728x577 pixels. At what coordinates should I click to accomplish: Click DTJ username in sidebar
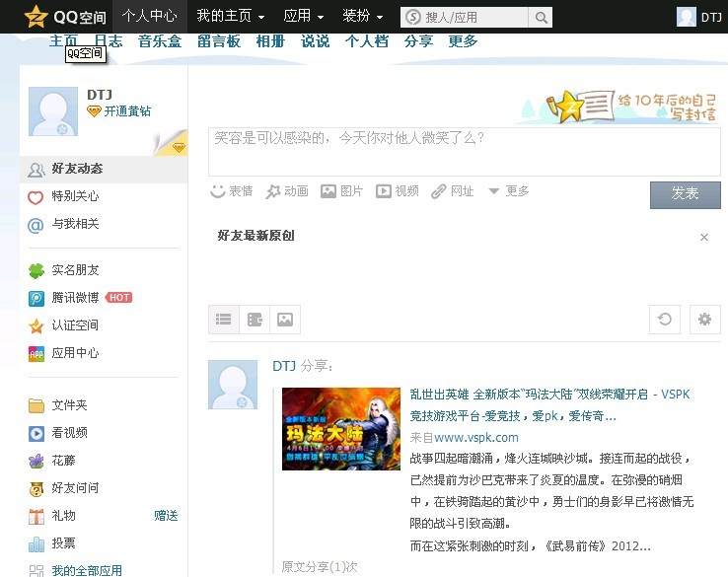click(100, 95)
